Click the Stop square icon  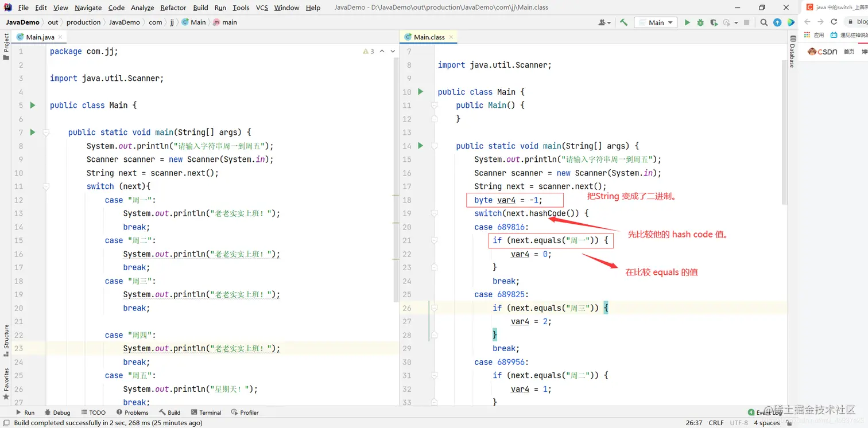(746, 22)
